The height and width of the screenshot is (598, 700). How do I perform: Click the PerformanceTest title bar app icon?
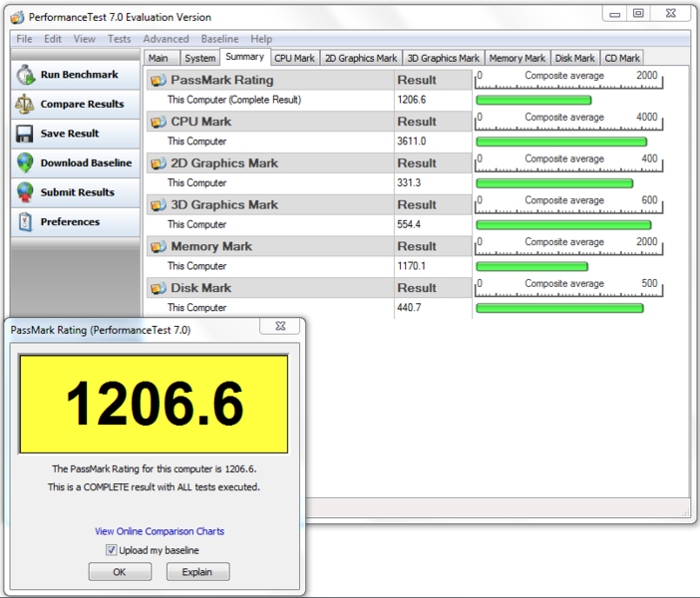point(17,17)
